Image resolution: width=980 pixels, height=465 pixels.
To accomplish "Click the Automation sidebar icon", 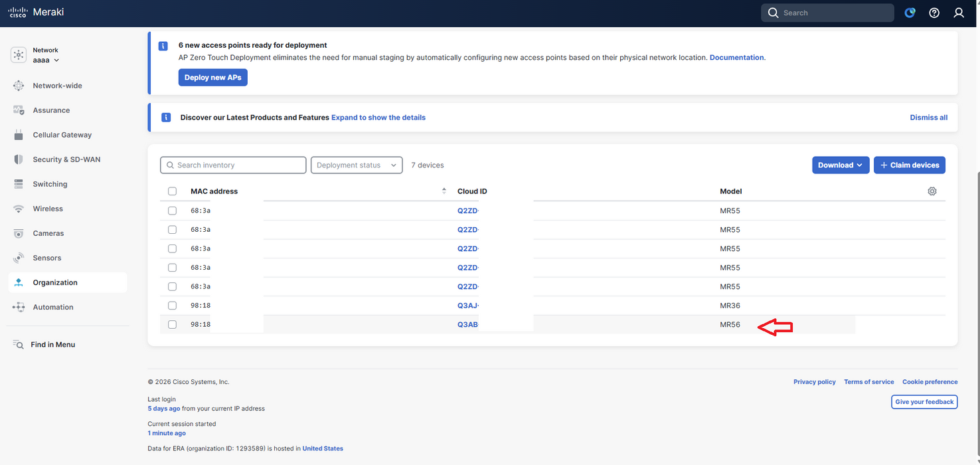I will [x=19, y=307].
